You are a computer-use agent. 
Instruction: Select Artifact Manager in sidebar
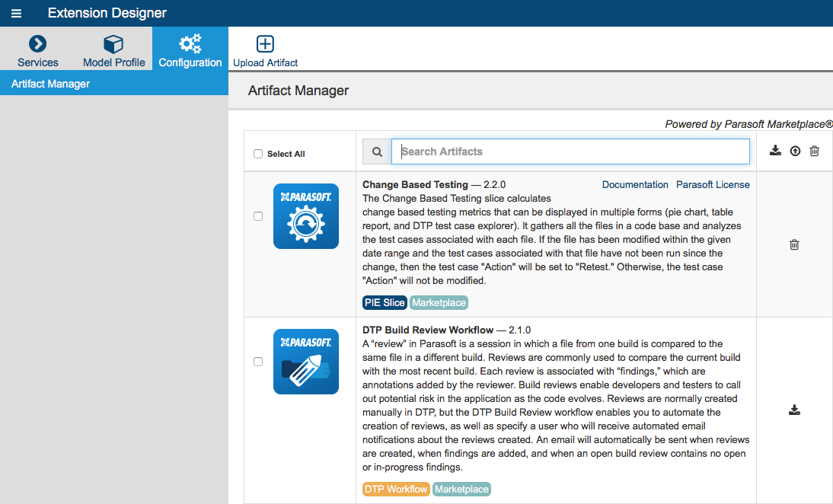pos(114,84)
